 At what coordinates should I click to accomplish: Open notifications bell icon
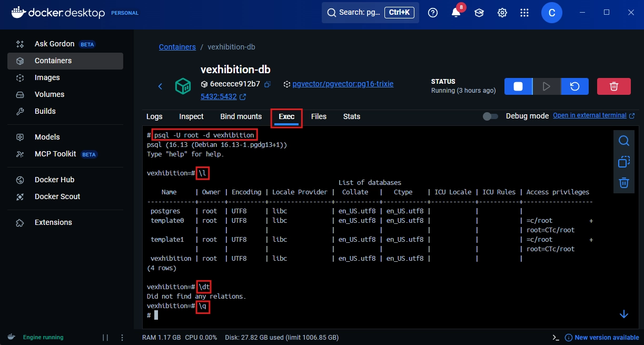pos(456,13)
